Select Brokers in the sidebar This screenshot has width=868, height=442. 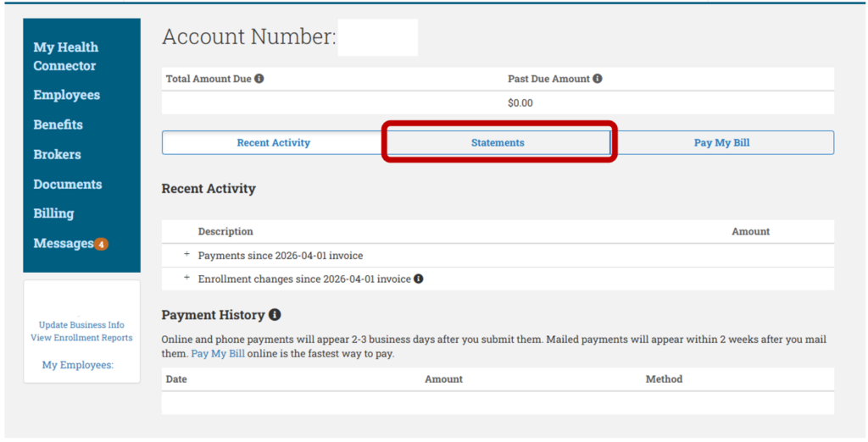57,154
